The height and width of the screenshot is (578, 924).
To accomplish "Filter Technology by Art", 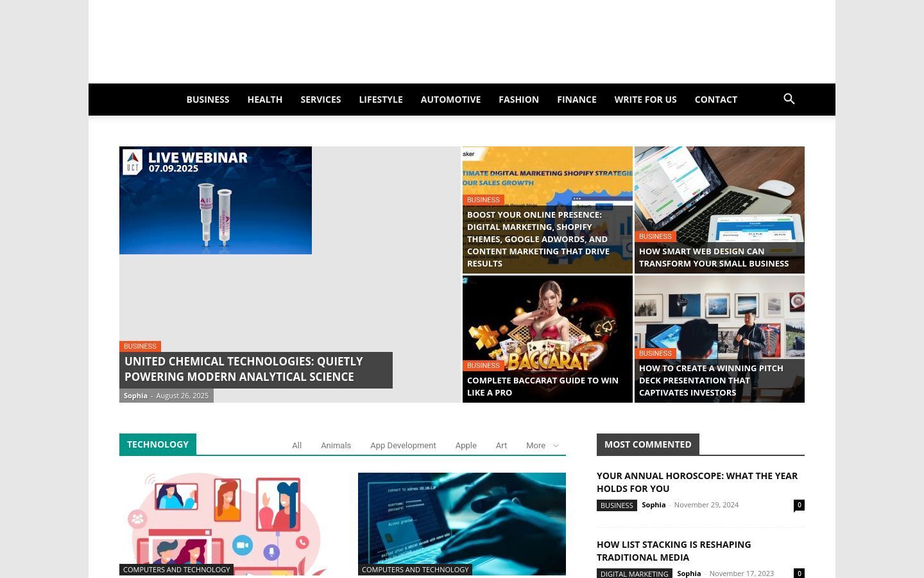I will click(501, 446).
